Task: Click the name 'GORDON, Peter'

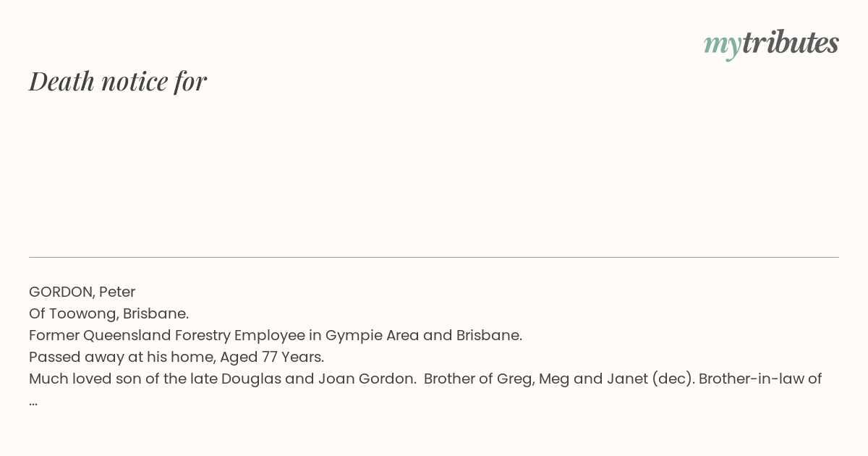Action: tap(82, 292)
